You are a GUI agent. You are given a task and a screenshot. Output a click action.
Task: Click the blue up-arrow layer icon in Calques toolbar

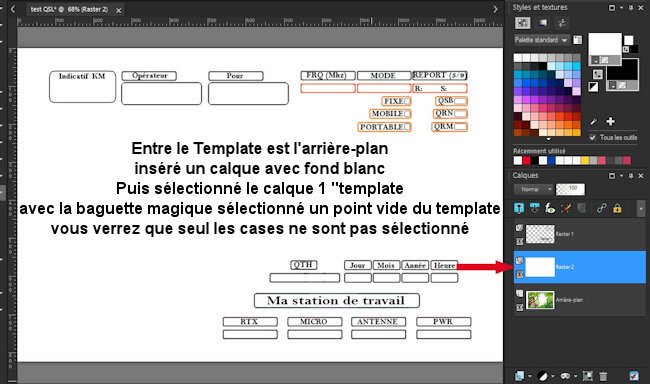[x=519, y=208]
